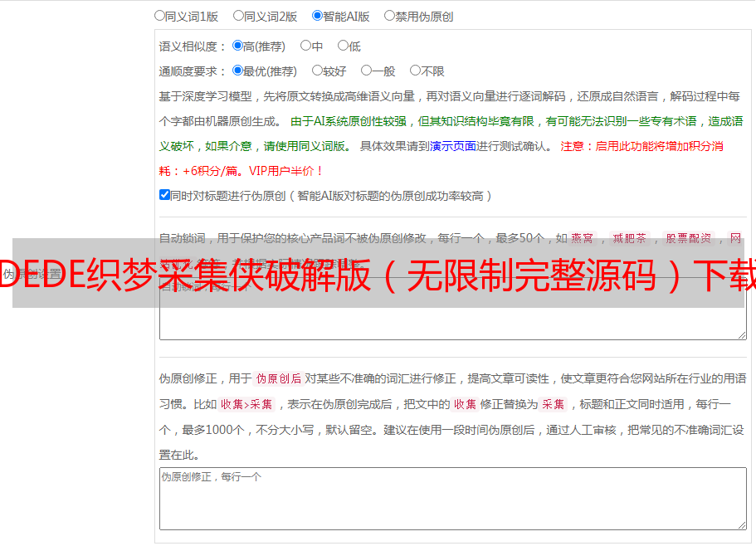Set 语义相似度 to 中
The height and width of the screenshot is (546, 756).
305,46
